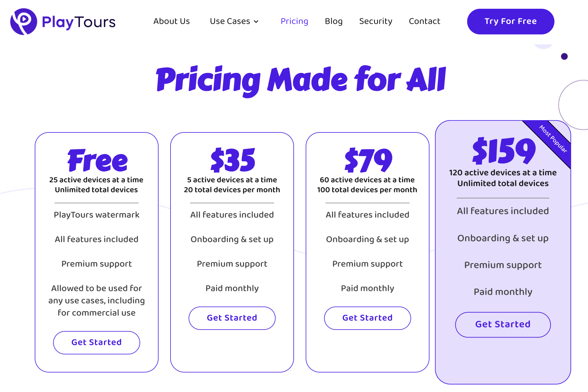Image resolution: width=588 pixels, height=392 pixels.
Task: Open the Blog link
Action: 334,21
